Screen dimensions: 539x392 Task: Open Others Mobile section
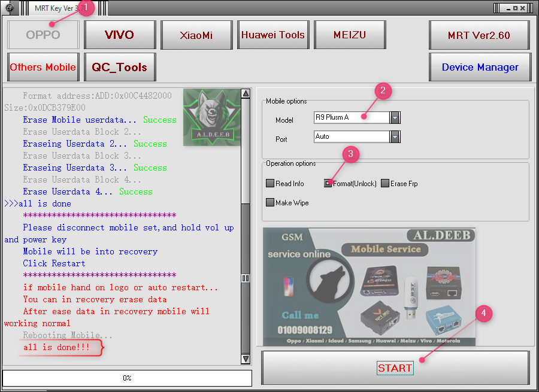coord(43,67)
